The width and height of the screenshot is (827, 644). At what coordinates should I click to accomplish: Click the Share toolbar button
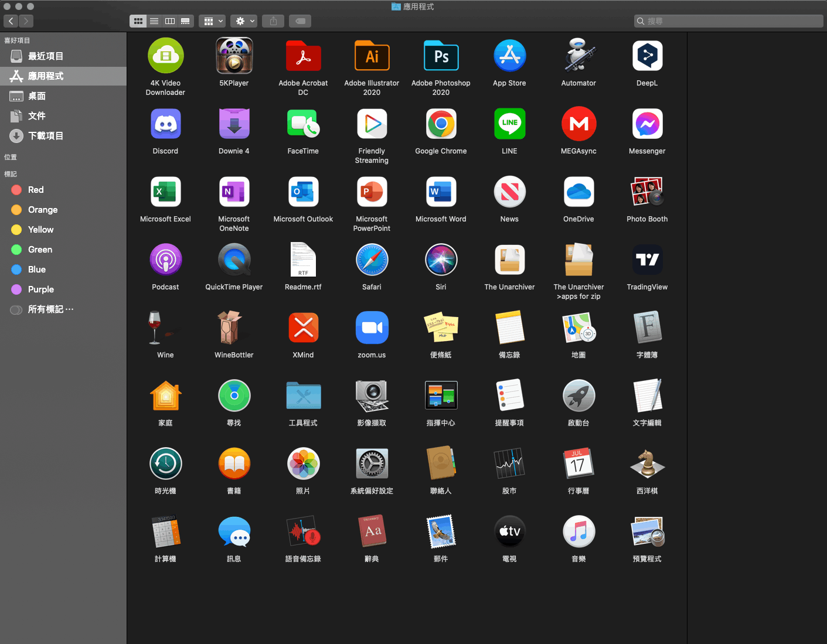click(273, 21)
